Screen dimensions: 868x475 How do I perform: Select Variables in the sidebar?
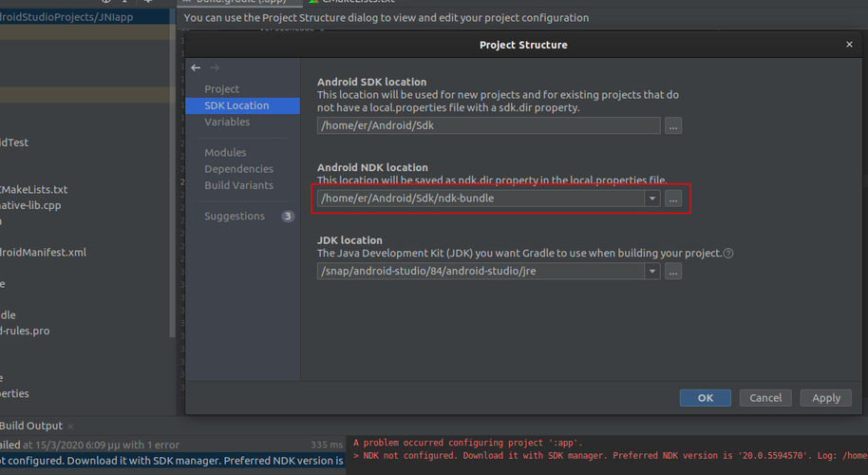(x=227, y=122)
